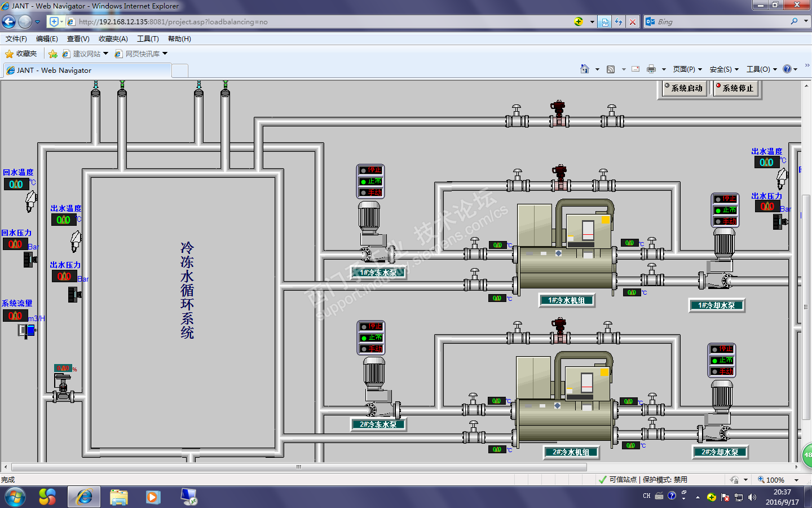Click the taskbar volume speaker icon

pyautogui.click(x=752, y=497)
